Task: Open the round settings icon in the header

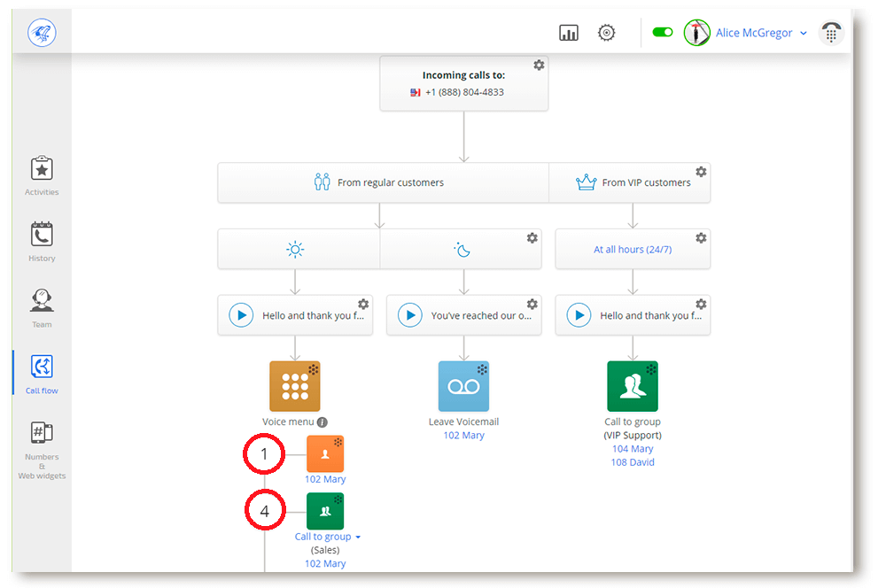Action: (x=606, y=33)
